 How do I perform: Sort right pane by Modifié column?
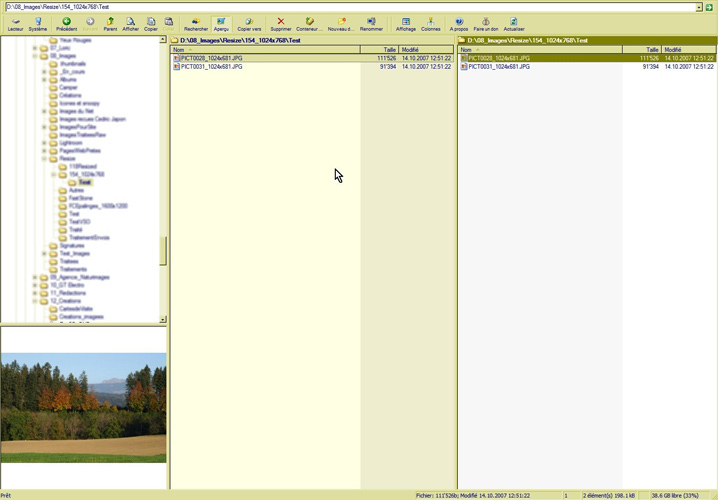[x=689, y=49]
